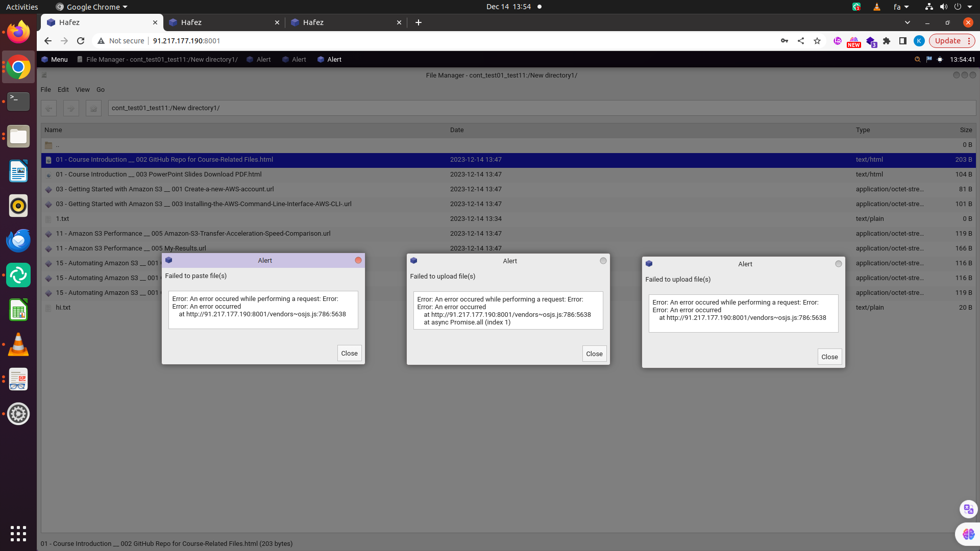
Task: Click the flag locale icon in OS.js panel
Action: (x=929, y=60)
